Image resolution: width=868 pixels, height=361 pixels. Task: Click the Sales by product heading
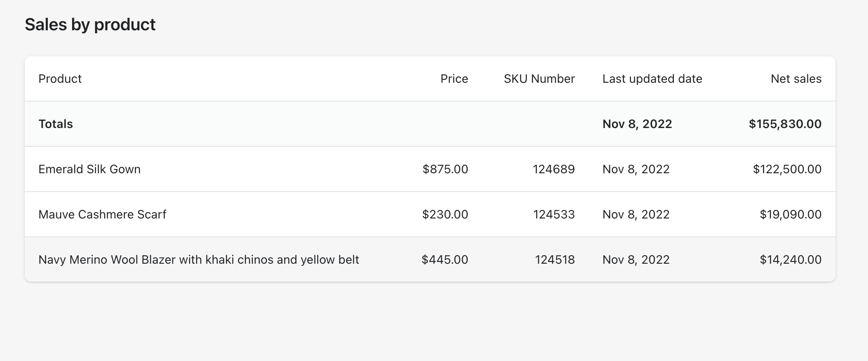[x=90, y=25]
